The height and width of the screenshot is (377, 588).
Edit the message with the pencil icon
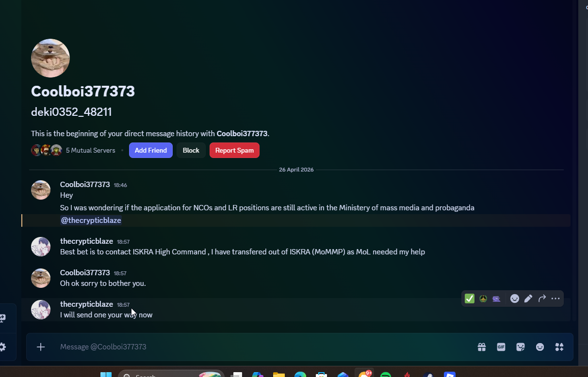coord(528,298)
